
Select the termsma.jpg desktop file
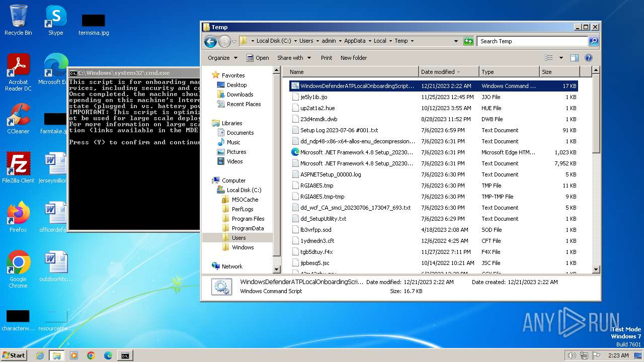(x=94, y=25)
